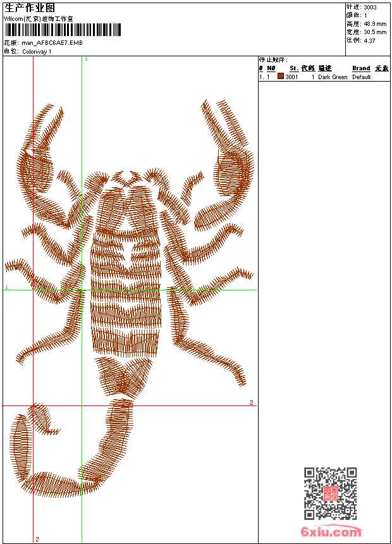This screenshot has height=544, width=392.
Task: Click the red seal inside the QR code
Action: (331, 494)
